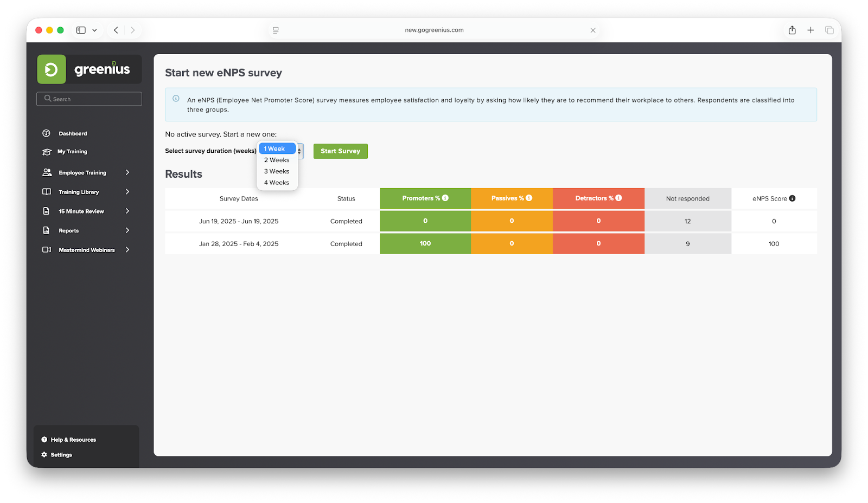This screenshot has height=503, width=868.
Task: Click the 'Jun 19, 2025 - Jun 19, 2025' cell
Action: (239, 221)
